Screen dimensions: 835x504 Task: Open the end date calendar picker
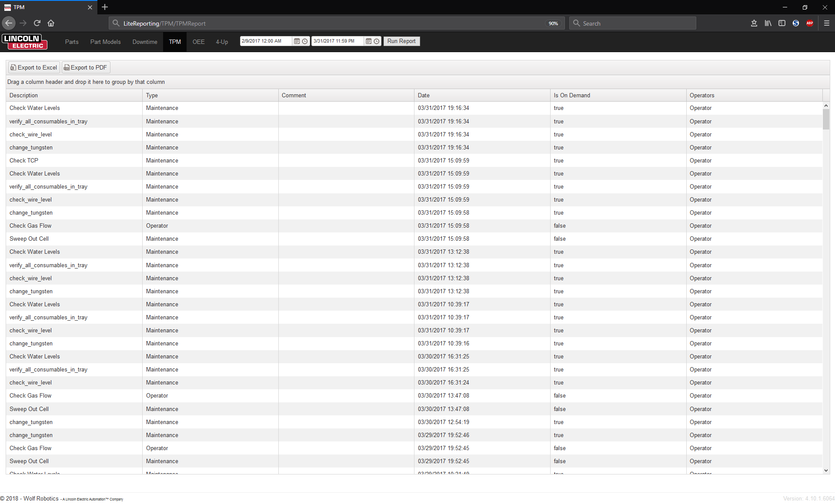click(369, 41)
